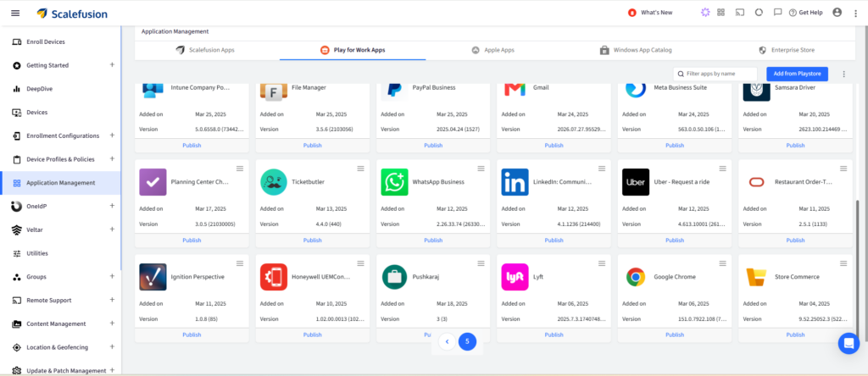
Task: Open the chat message icon in header
Action: (x=777, y=12)
